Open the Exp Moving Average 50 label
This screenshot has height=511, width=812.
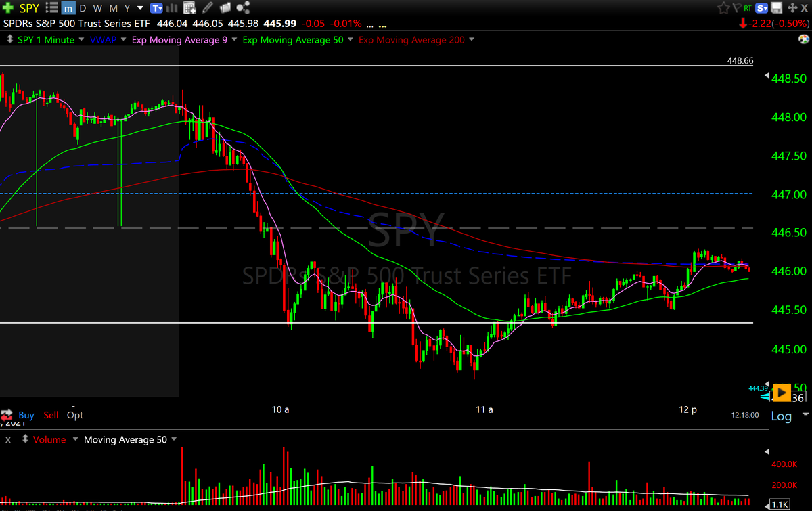tap(294, 40)
